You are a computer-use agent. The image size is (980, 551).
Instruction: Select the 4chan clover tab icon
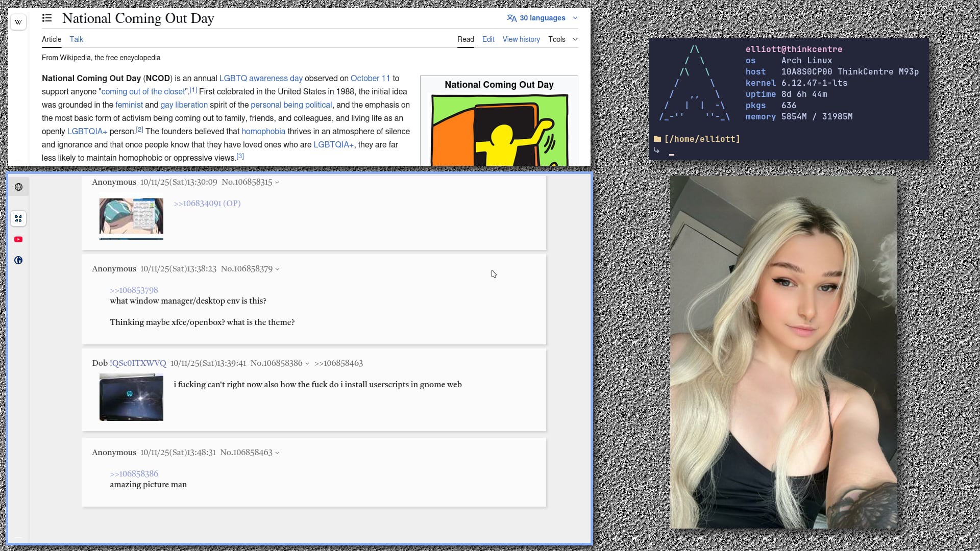pyautogui.click(x=18, y=218)
